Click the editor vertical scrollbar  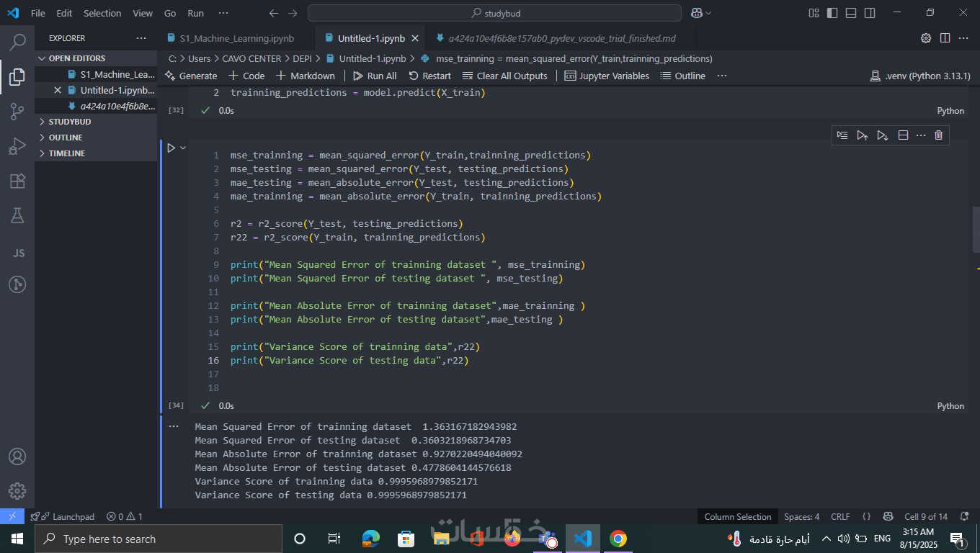click(976, 230)
